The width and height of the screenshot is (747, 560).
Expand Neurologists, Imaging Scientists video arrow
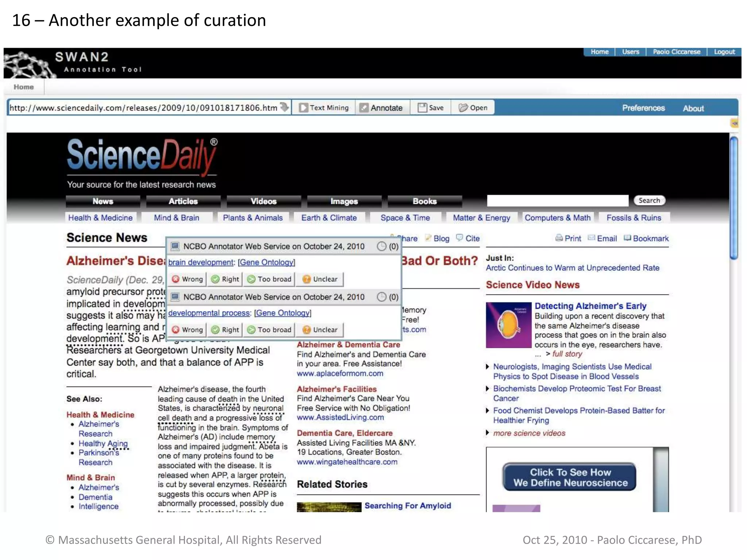tap(488, 366)
